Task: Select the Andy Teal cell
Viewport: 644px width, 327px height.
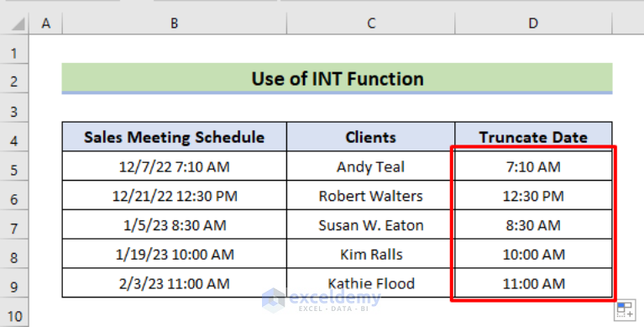Action: (x=371, y=166)
